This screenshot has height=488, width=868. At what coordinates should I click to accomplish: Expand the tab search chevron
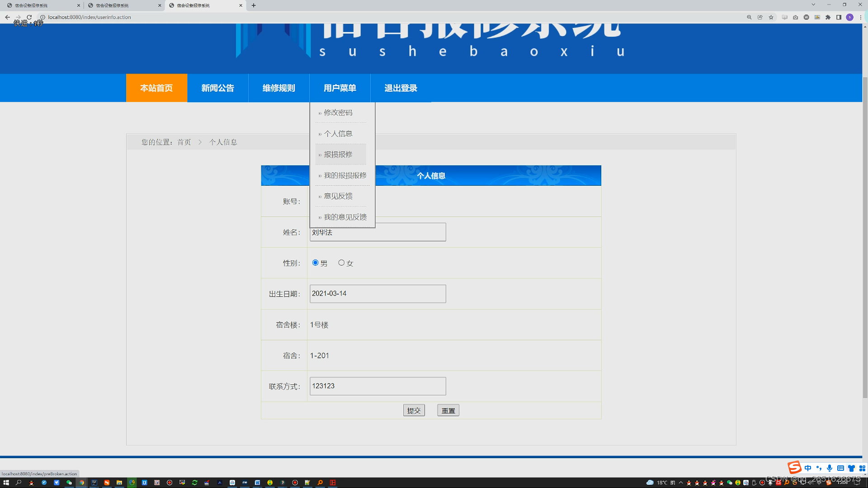pos(813,5)
